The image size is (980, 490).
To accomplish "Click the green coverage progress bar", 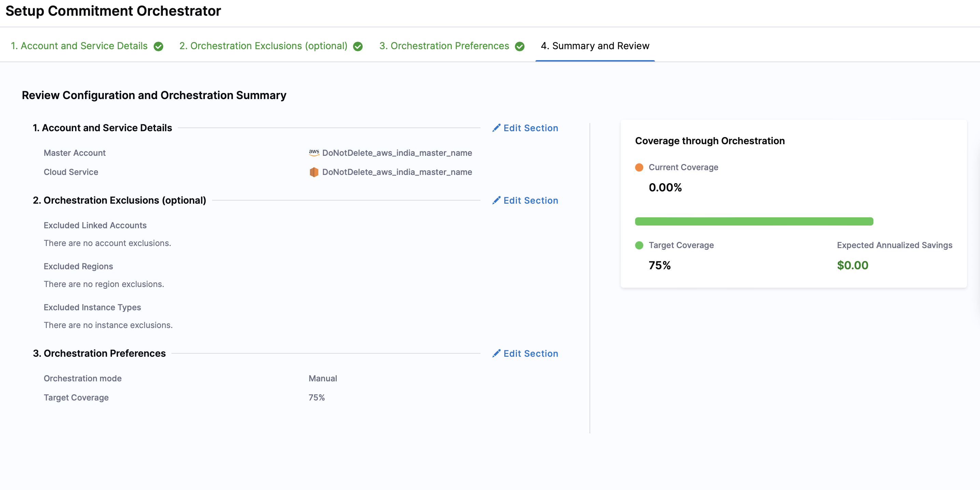I will coord(754,221).
